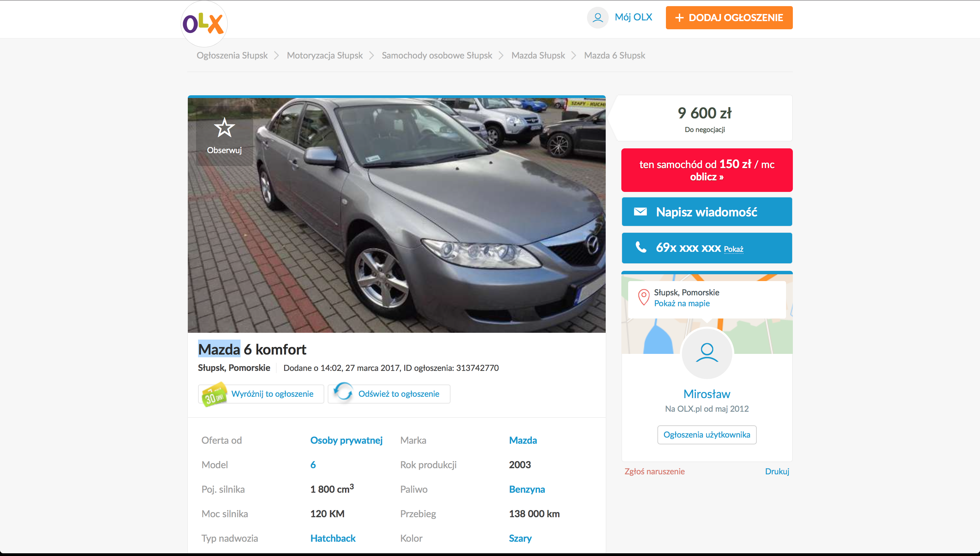Viewport: 980px width, 556px height.
Task: Click the Mój OLX user avatar icon
Action: [x=598, y=18]
